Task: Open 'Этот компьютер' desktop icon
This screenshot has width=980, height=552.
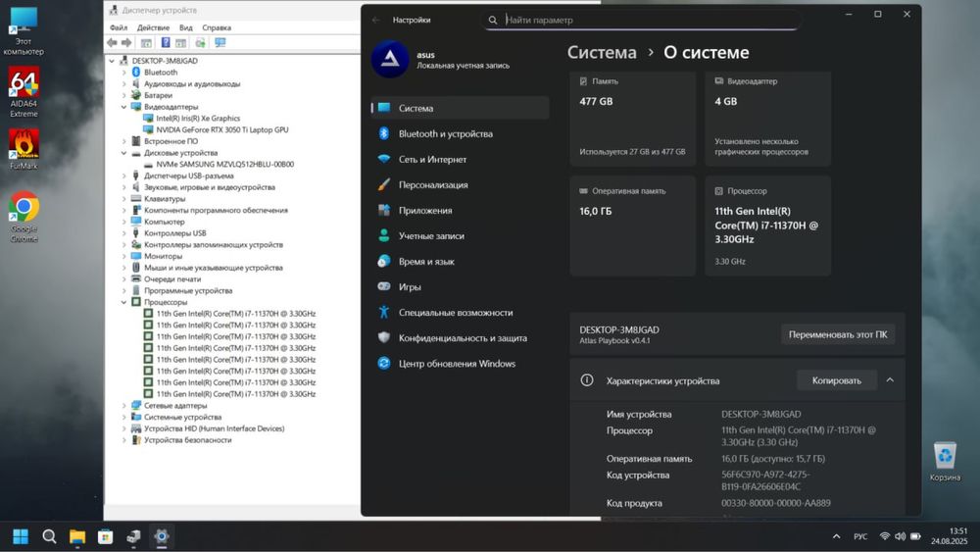Action: click(x=24, y=30)
